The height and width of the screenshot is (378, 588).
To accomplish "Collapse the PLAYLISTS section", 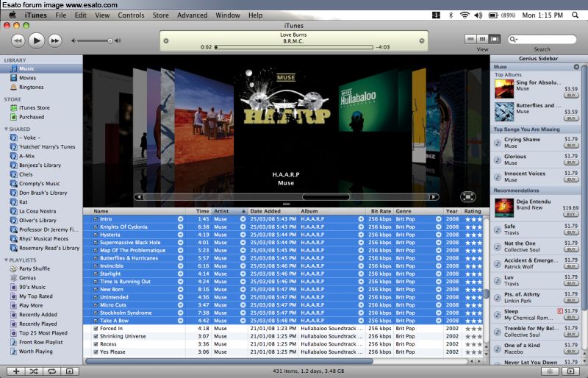I will point(6,260).
